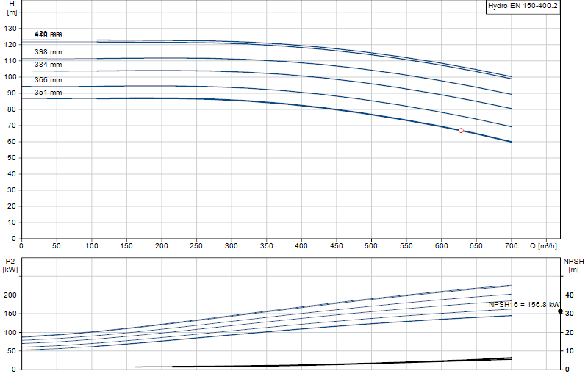Click the H [m] axis label
The image size is (588, 382).
pos(12,8)
